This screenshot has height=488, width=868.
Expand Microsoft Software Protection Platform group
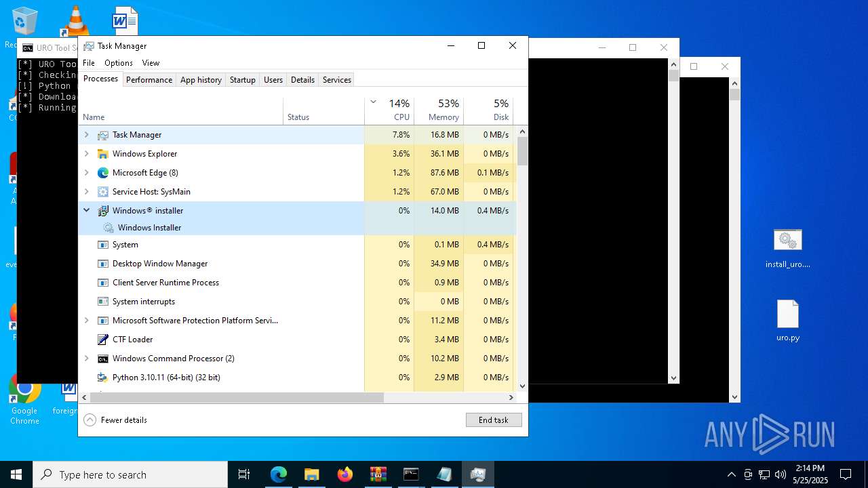click(x=86, y=321)
